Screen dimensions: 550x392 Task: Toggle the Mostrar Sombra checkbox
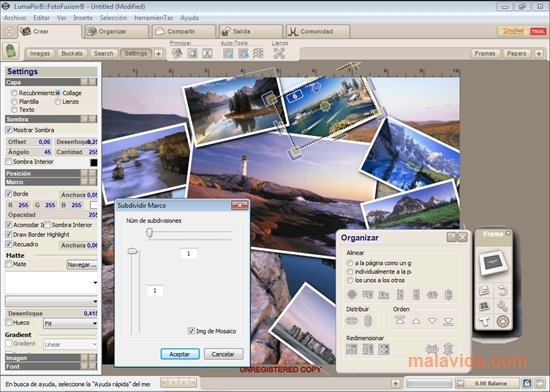click(x=9, y=130)
